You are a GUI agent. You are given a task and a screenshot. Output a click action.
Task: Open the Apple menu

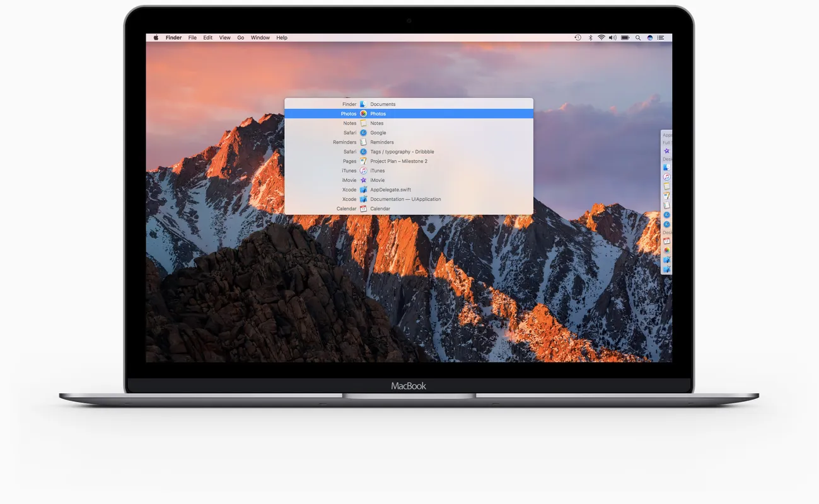pos(156,38)
